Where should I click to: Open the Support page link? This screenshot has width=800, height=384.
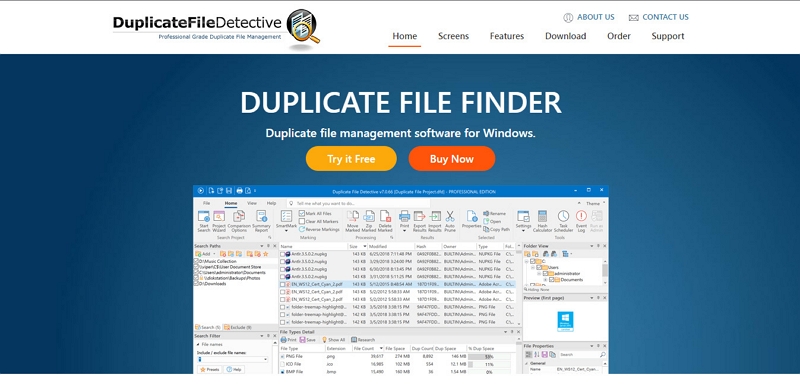click(668, 36)
